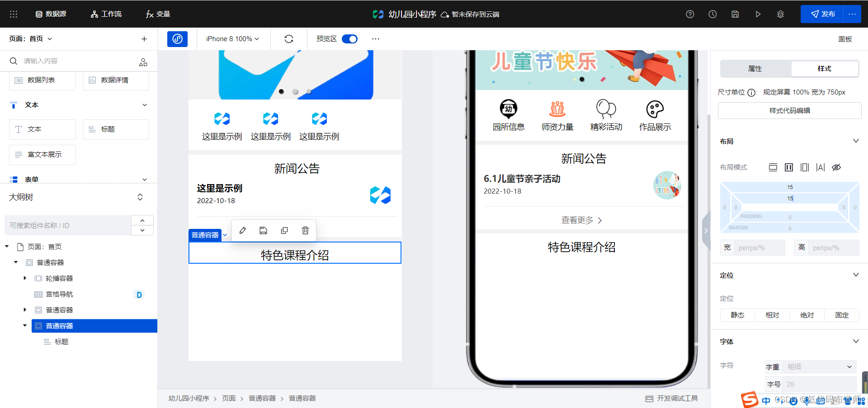Click the blue link mode icon in toolbar
The width and height of the screenshot is (868, 408).
pyautogui.click(x=177, y=39)
